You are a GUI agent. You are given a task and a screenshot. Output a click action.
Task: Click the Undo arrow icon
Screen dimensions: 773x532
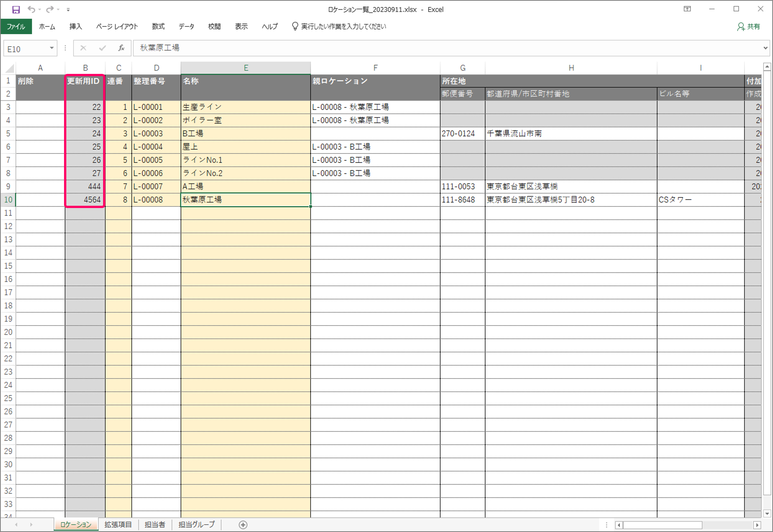tap(31, 9)
